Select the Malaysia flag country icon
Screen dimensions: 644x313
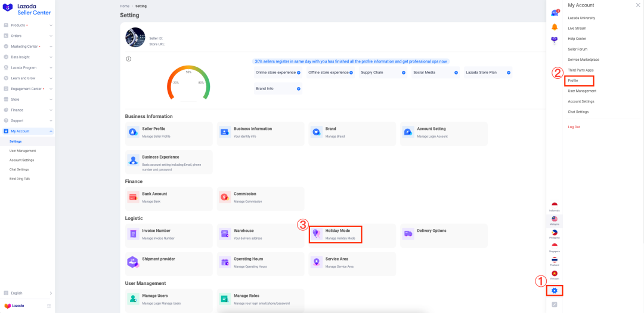tap(555, 219)
